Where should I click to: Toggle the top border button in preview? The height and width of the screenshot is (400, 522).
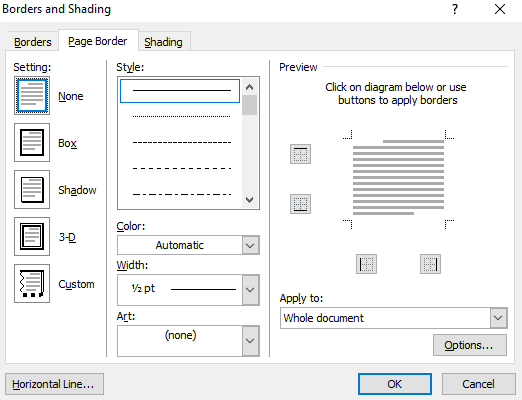tap(300, 154)
